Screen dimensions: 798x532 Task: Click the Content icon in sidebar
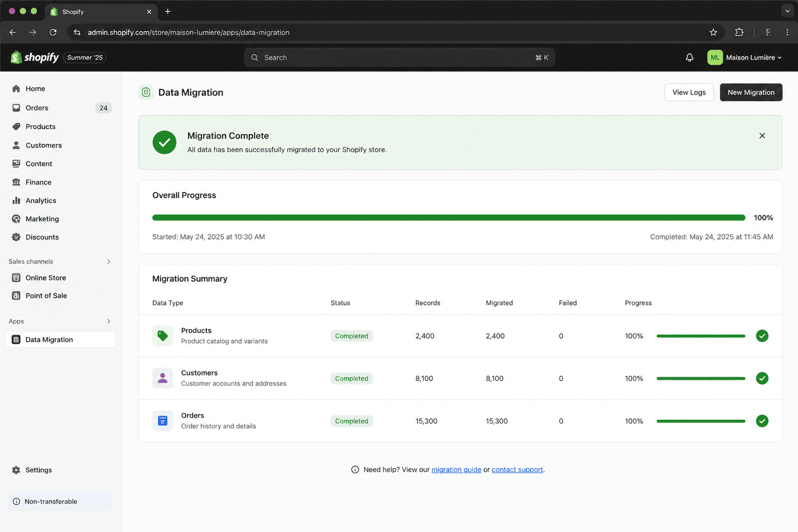[x=16, y=164]
